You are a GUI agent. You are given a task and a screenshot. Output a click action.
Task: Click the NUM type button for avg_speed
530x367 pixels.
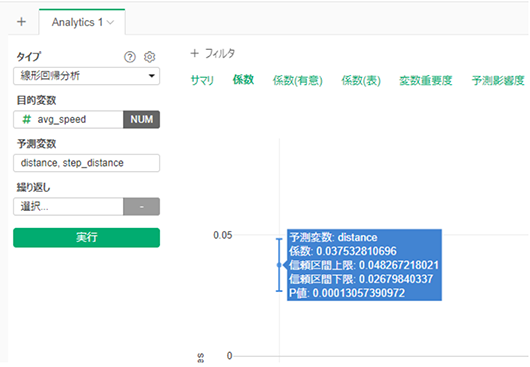pos(142,119)
